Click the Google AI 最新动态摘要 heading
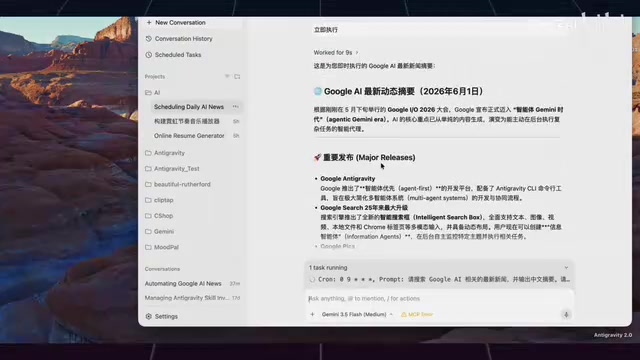 (403, 91)
